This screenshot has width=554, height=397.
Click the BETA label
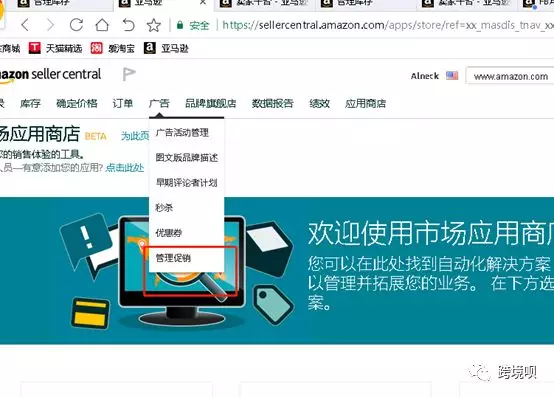pyautogui.click(x=96, y=136)
